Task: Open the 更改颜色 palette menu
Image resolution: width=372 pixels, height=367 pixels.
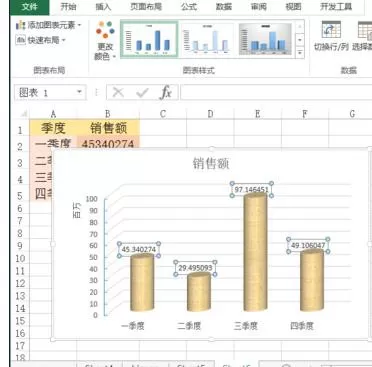Action: [105, 40]
